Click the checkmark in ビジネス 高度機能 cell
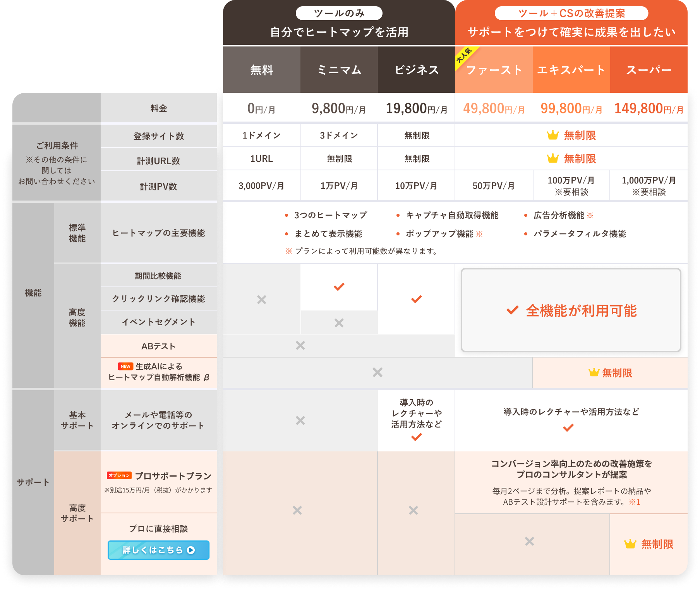This screenshot has height=590, width=700. [417, 299]
